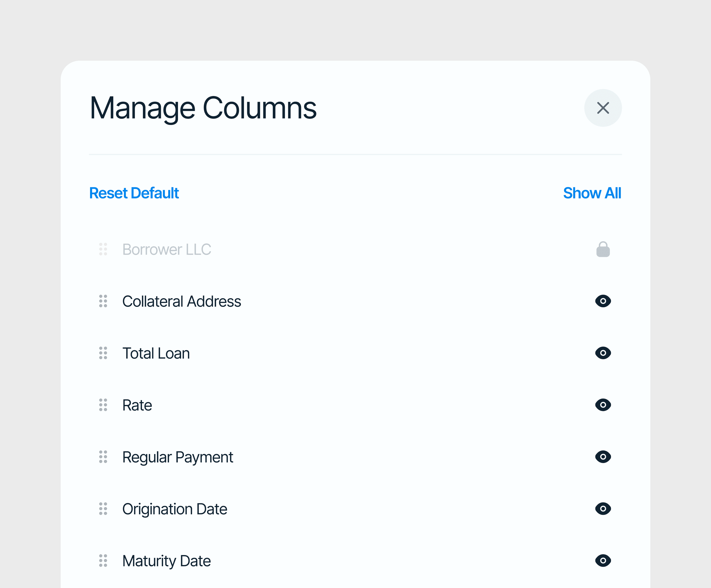This screenshot has width=711, height=588.
Task: Hide the Collateral Address column
Action: coord(603,301)
